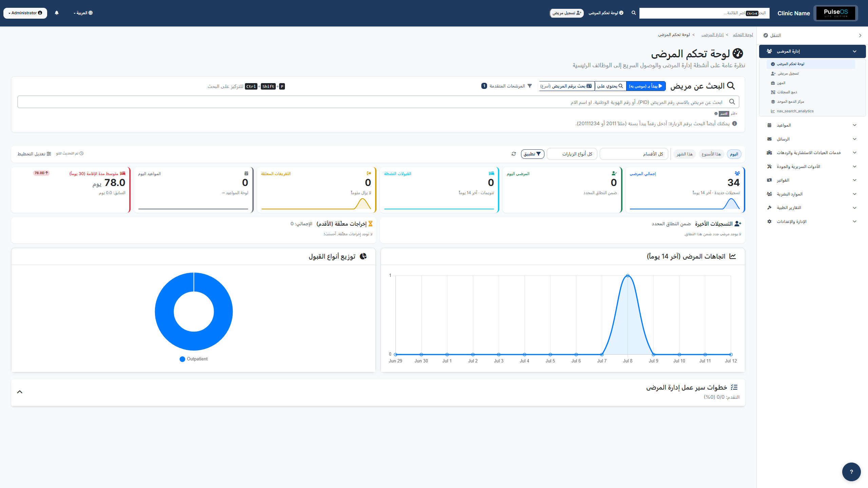The height and width of the screenshot is (488, 868).
Task: Click the advanced filters funnel icon
Action: click(x=529, y=86)
